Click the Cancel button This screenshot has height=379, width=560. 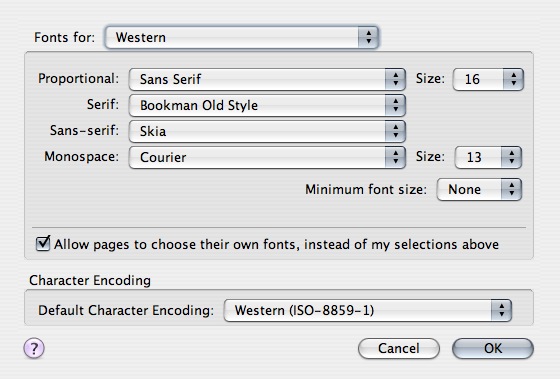(399, 348)
